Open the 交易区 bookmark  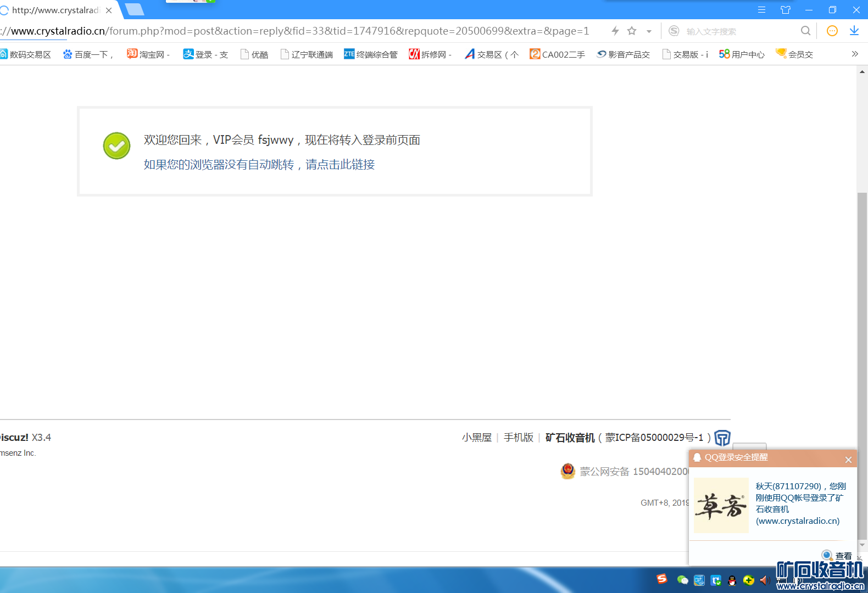(x=492, y=54)
